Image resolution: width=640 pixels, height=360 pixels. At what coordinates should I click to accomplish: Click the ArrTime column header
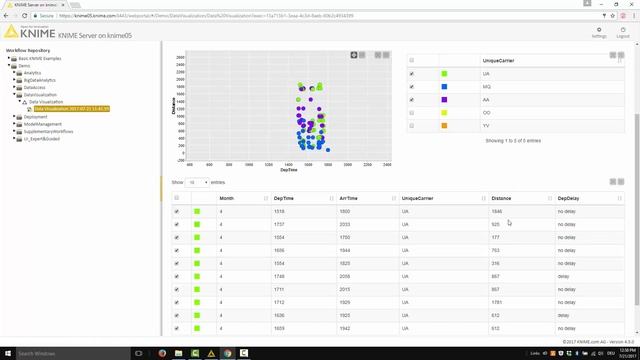(349, 198)
